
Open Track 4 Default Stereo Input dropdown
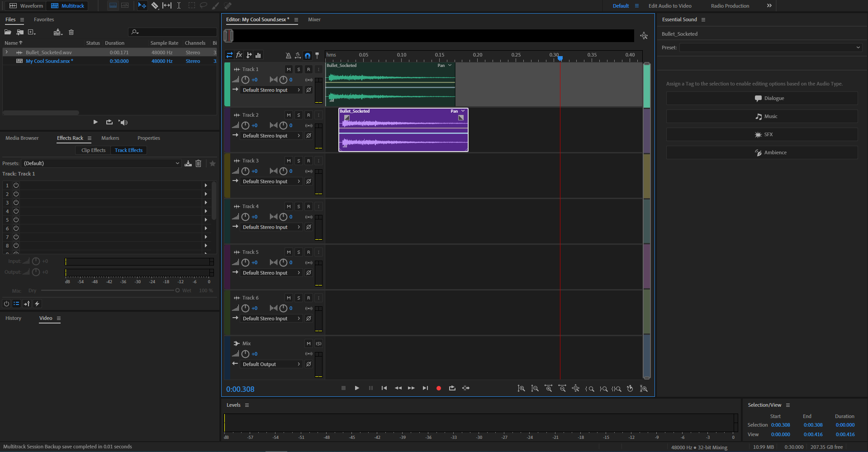coord(270,227)
